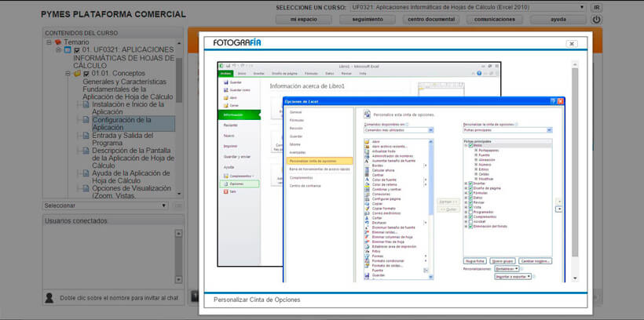The image size is (644, 320).
Task: Collapse the Temario tree root
Action: 49,42
